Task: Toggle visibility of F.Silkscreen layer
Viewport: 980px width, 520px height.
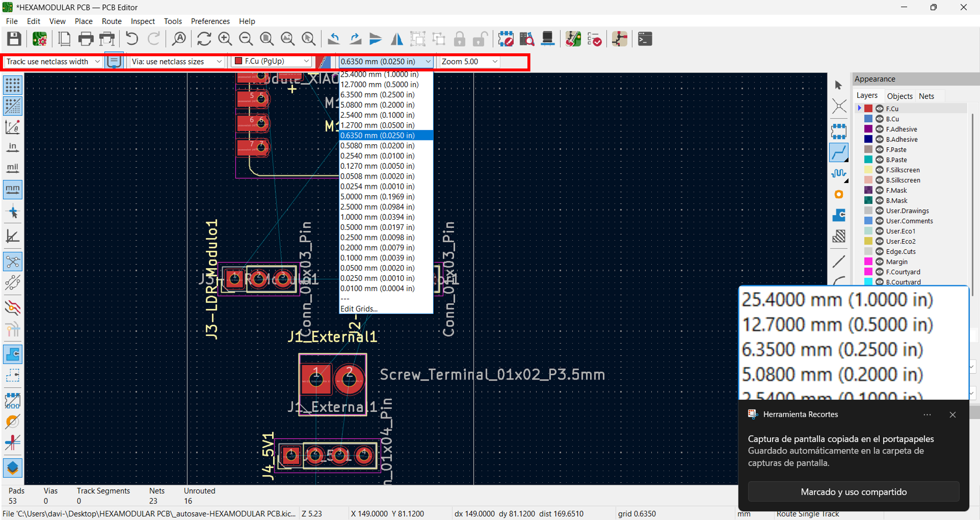Action: (879, 170)
